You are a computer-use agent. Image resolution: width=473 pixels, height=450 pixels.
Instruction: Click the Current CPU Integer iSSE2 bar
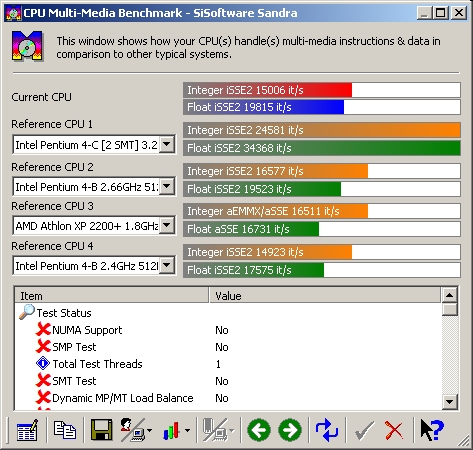click(322, 90)
